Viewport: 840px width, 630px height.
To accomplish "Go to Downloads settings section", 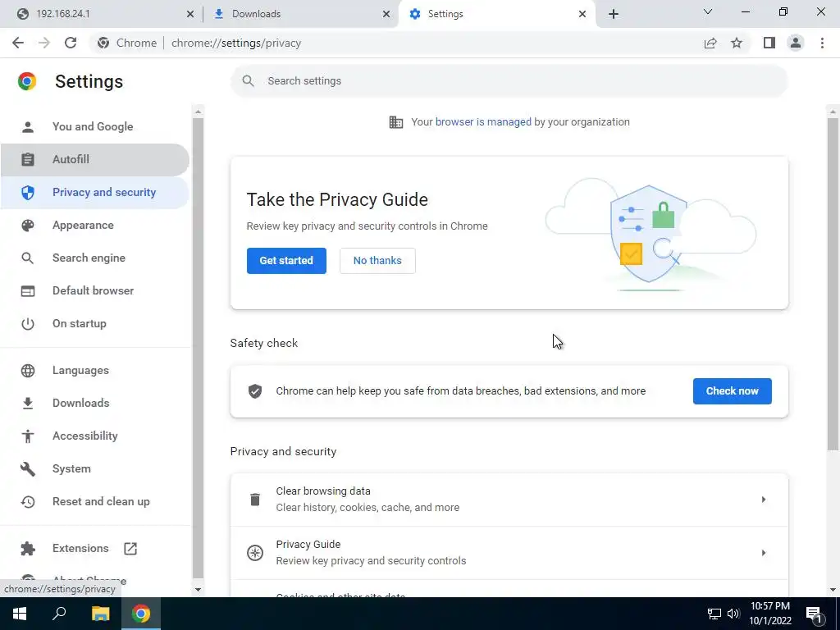I will tap(95, 403).
